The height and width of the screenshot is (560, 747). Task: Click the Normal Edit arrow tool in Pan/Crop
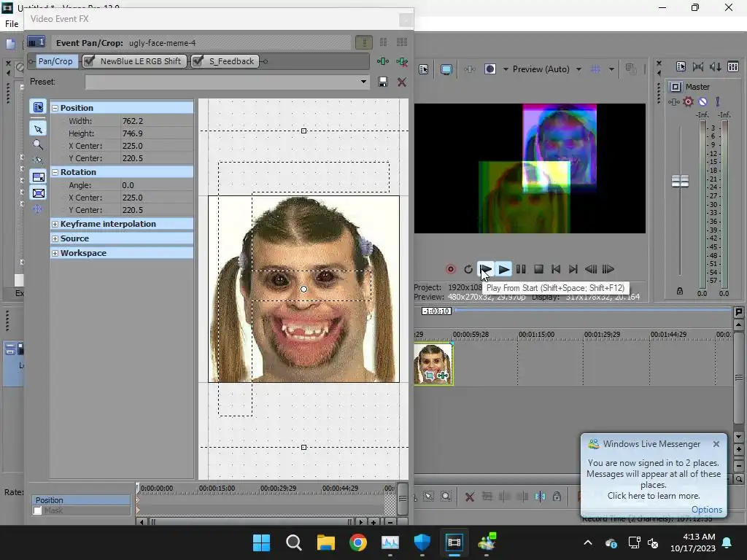pos(38,129)
